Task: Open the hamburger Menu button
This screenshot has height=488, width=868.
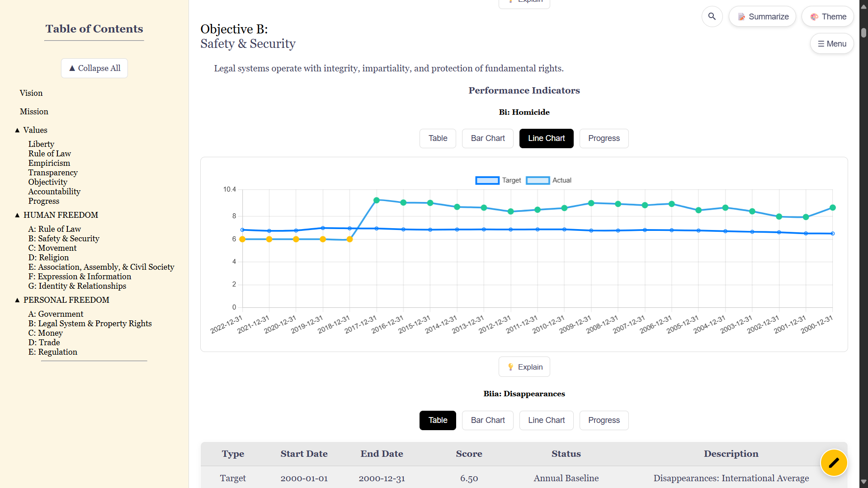Action: (832, 44)
